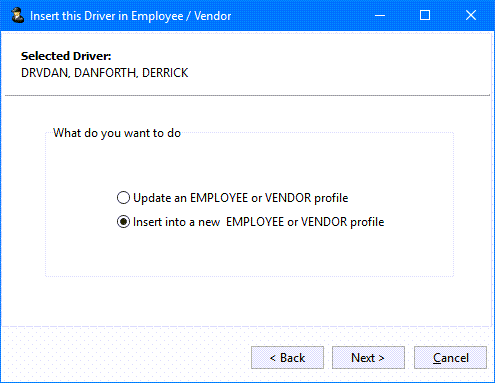The height and width of the screenshot is (383, 495).
Task: Select the Update an EMPLOYEE or VENDOR radio circle
Action: pyautogui.click(x=123, y=198)
